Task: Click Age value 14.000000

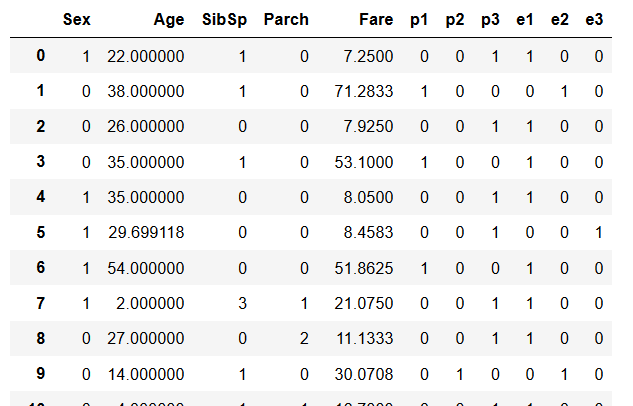Action: click(x=146, y=374)
